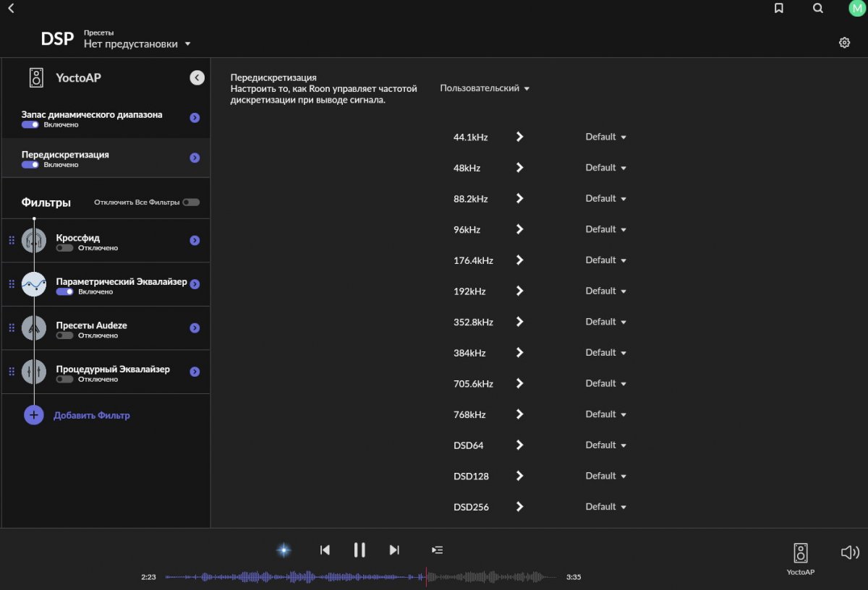
Task: Click the elapsed time 2:23
Action: [x=148, y=577]
